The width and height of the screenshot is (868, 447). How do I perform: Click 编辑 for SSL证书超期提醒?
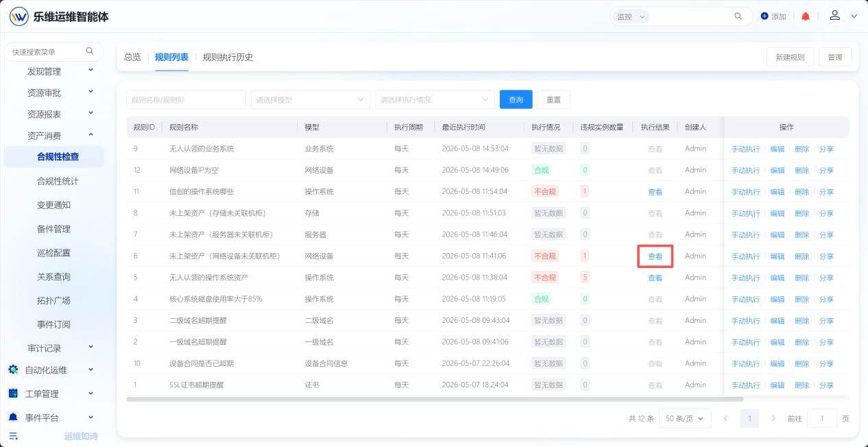coord(777,385)
